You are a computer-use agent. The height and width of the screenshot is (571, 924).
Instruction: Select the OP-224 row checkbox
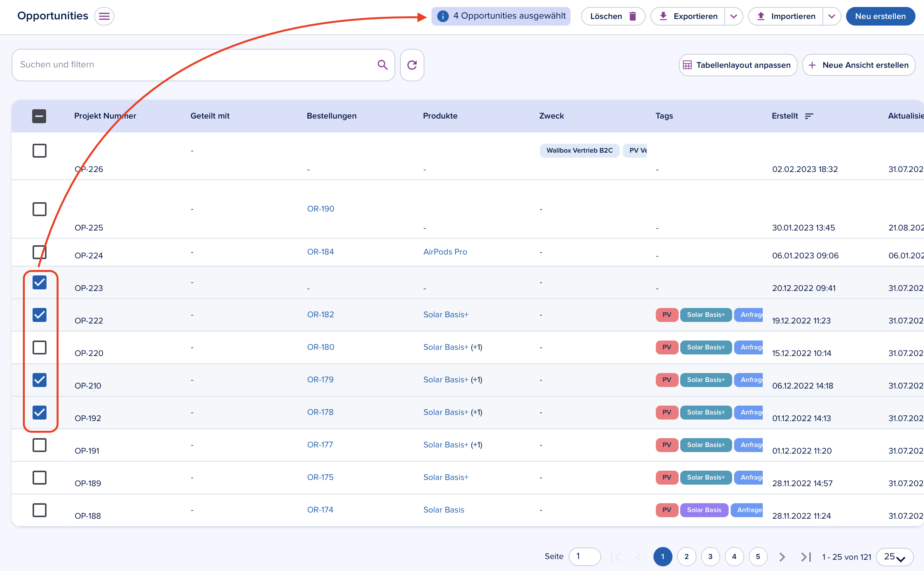[39, 252]
